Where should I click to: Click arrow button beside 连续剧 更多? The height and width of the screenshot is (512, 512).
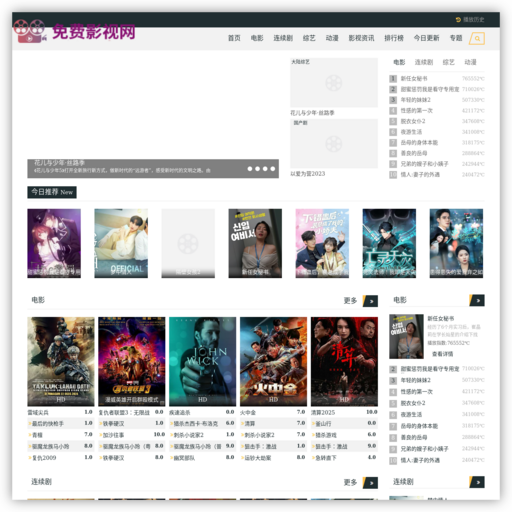370,483
